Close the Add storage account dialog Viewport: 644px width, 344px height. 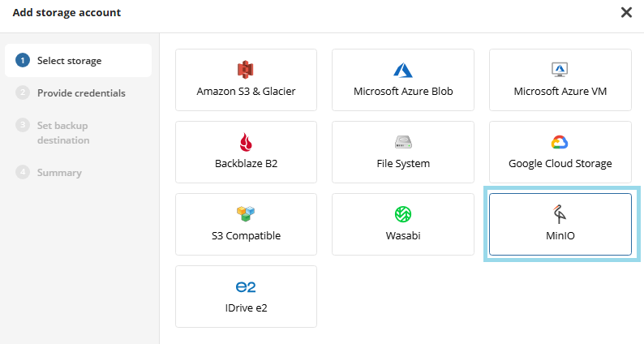coord(626,12)
